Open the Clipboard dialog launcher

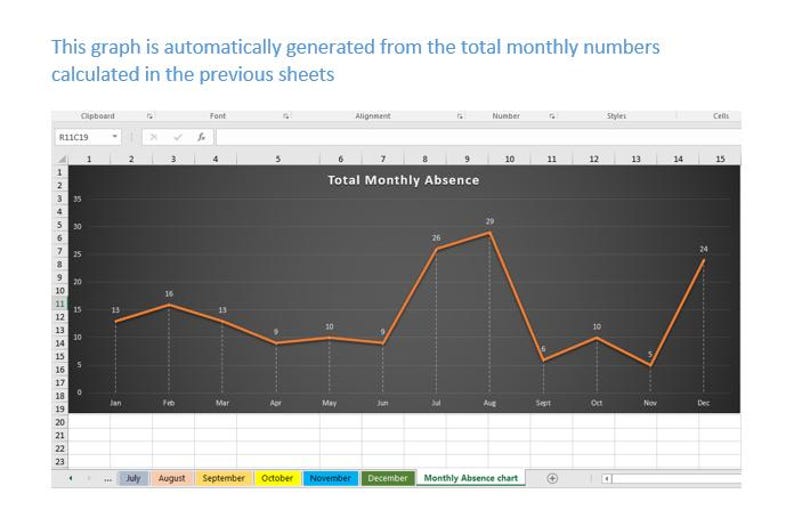point(149,116)
